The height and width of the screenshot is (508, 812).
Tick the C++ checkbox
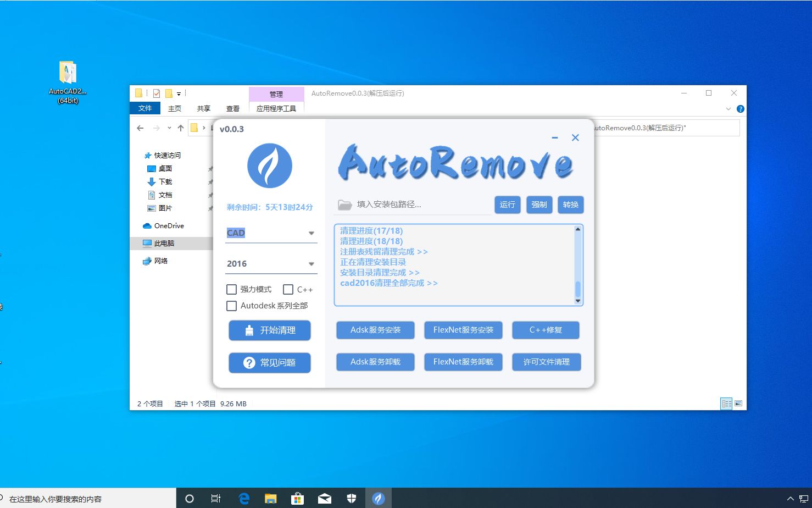point(288,289)
